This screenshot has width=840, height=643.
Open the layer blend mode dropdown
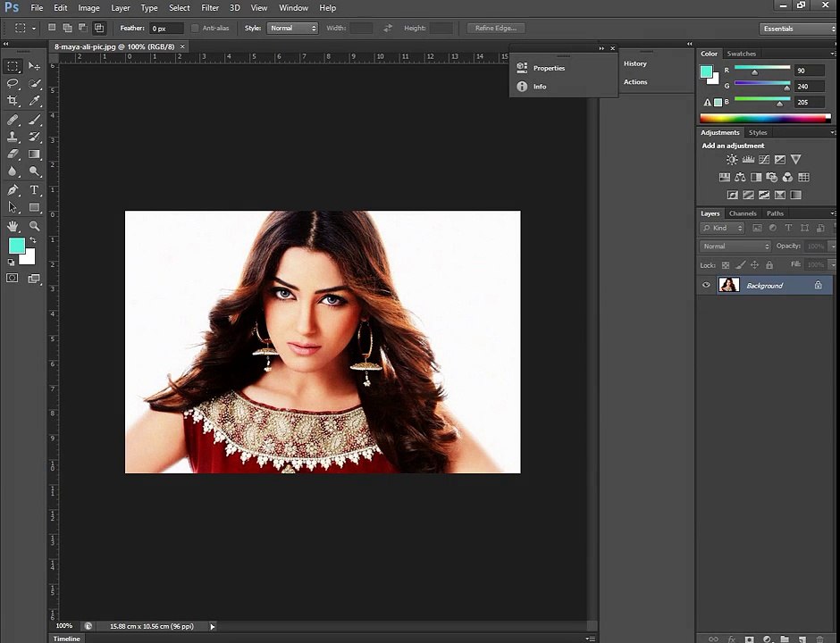tap(735, 246)
